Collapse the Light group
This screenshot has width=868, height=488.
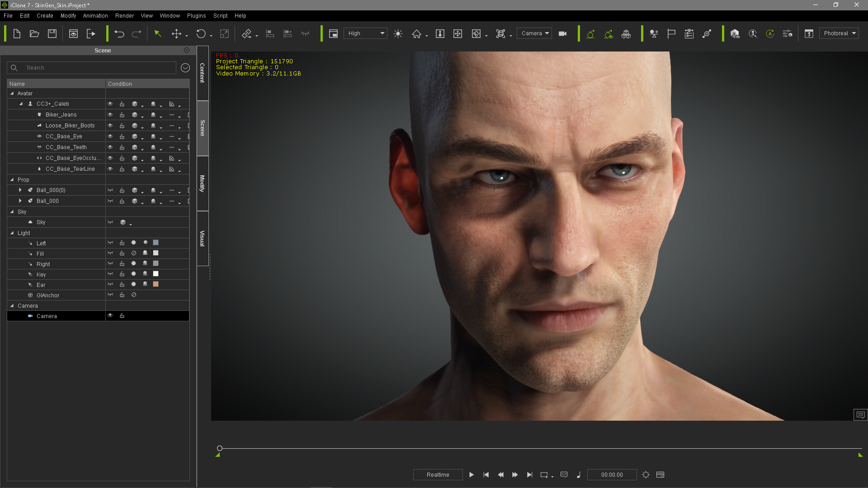12,233
